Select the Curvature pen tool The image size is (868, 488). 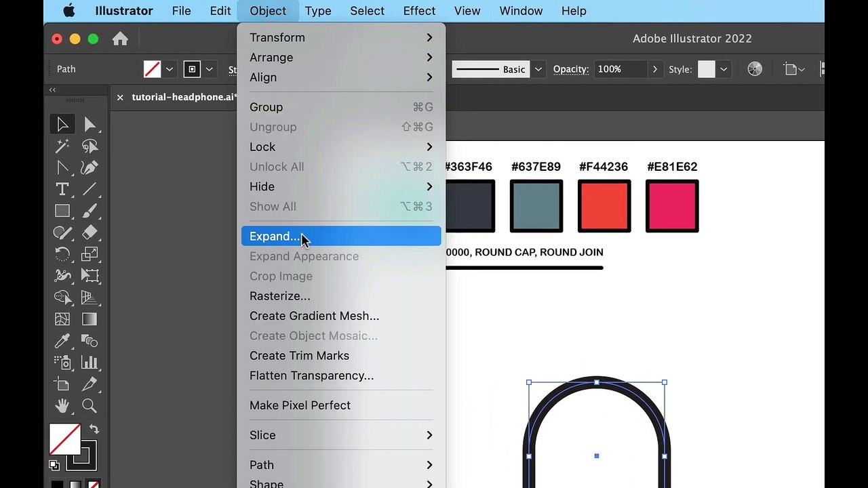90,167
